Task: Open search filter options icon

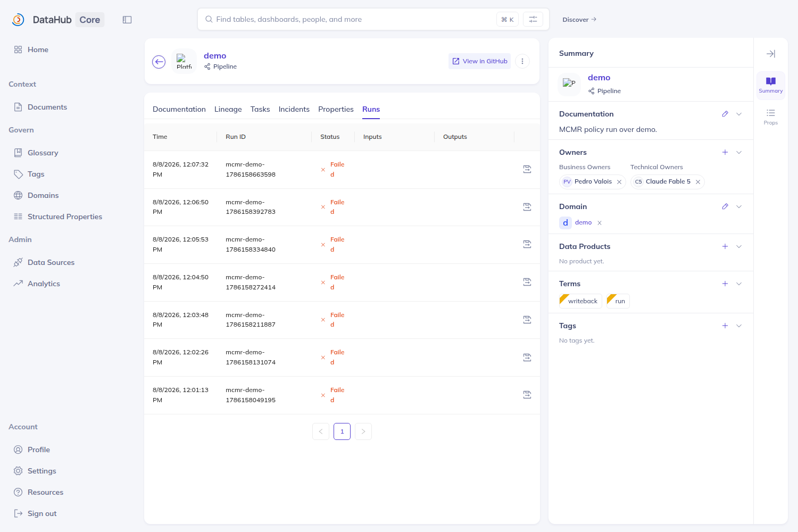Action: (533, 20)
